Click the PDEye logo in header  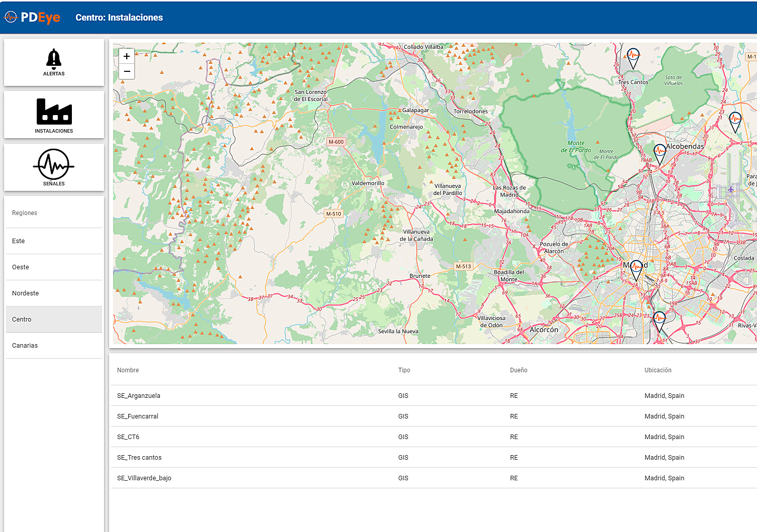[x=32, y=17]
